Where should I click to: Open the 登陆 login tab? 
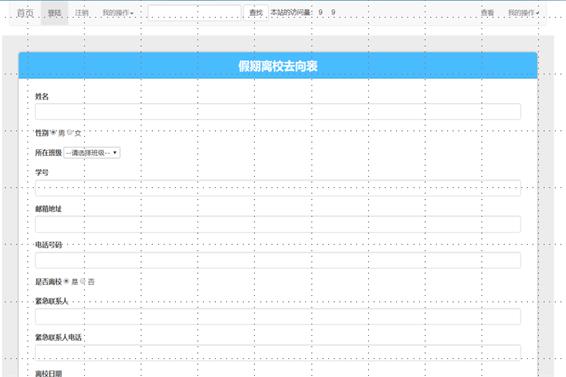click(x=55, y=13)
